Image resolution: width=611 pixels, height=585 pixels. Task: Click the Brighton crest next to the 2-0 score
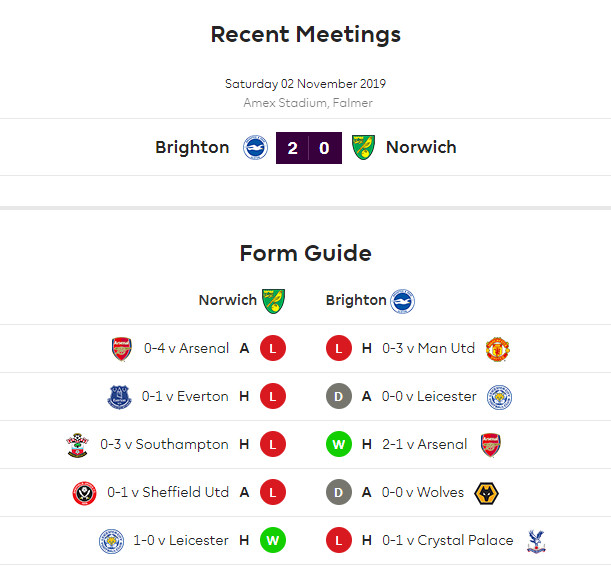[x=255, y=148]
